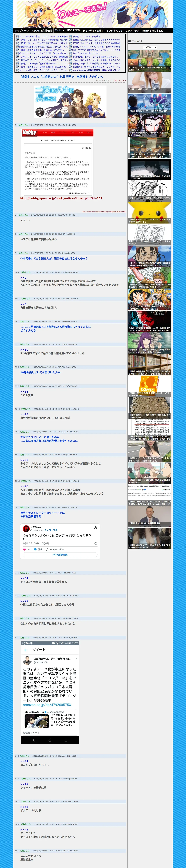
Task: Open headline link about 安全系JKさん
Action: click(96, 40)
